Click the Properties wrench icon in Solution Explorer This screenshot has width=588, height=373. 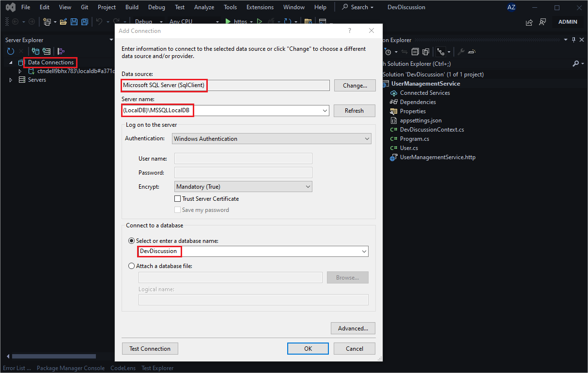click(461, 52)
